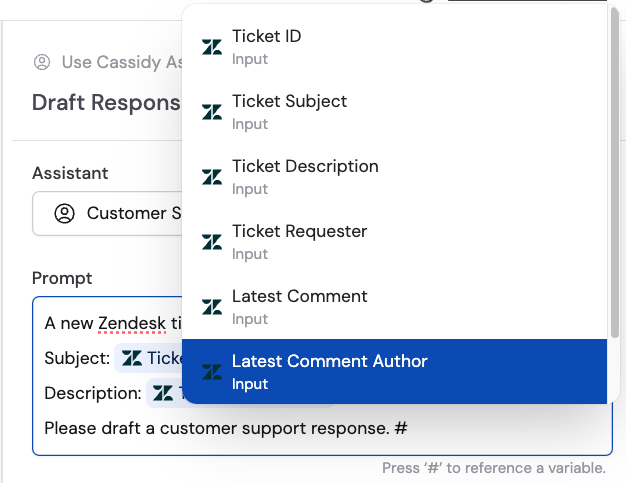The height and width of the screenshot is (483, 626).
Task: Click the Ticket variable chip after Subject:
Action: coord(149,358)
